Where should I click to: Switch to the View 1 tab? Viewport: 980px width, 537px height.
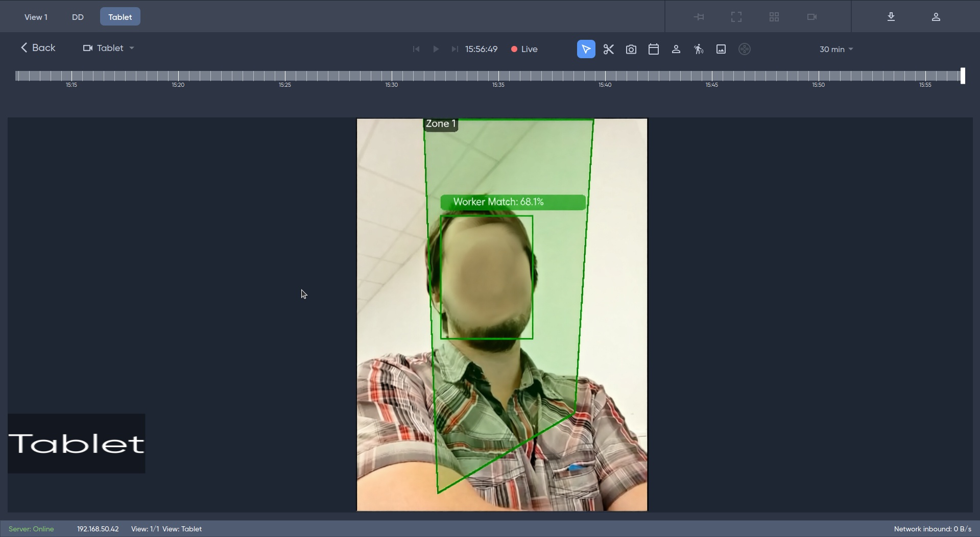[36, 17]
